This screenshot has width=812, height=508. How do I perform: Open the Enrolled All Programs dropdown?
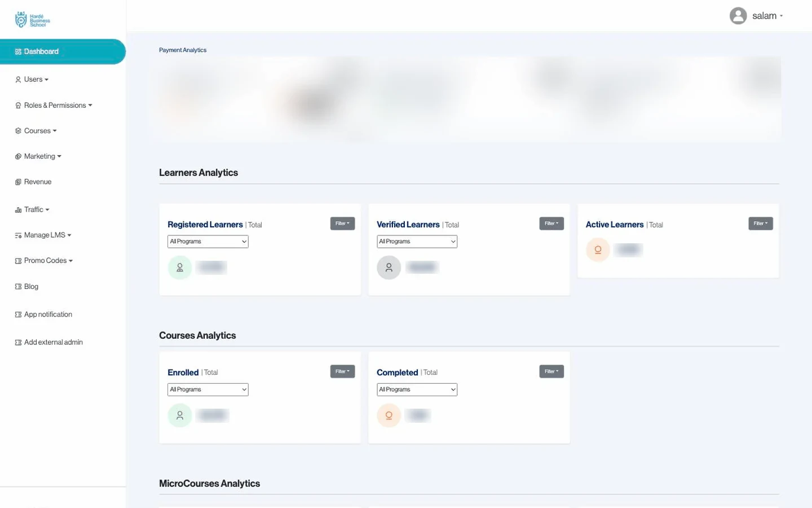(x=208, y=389)
